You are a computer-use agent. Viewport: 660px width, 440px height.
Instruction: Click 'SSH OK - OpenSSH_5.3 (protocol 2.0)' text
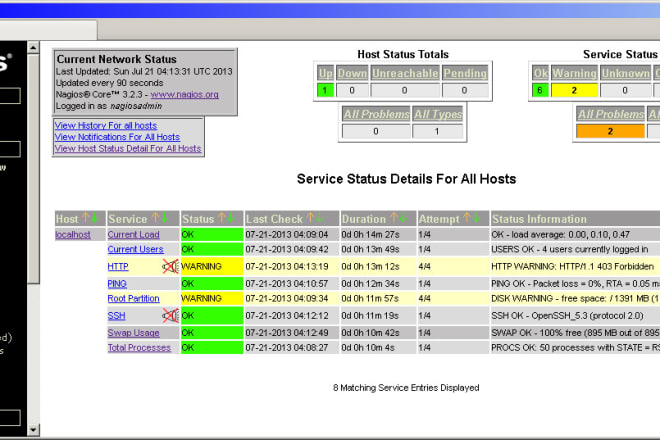pyautogui.click(x=567, y=316)
